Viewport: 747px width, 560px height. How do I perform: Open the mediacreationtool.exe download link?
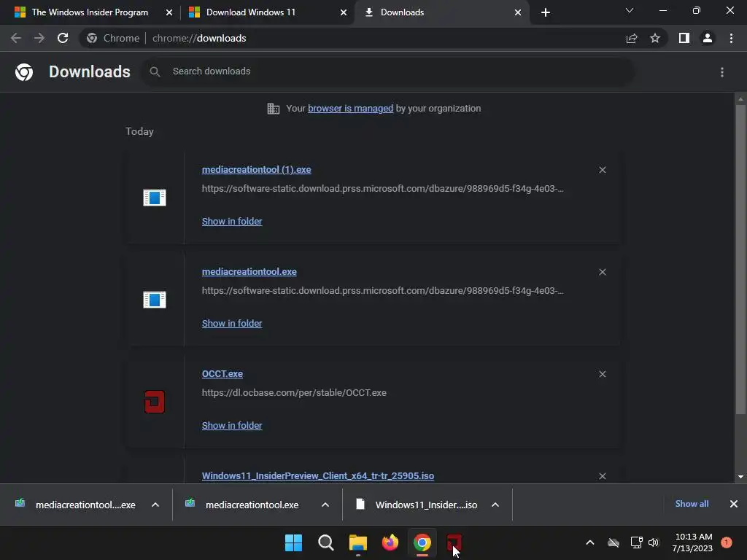click(249, 272)
